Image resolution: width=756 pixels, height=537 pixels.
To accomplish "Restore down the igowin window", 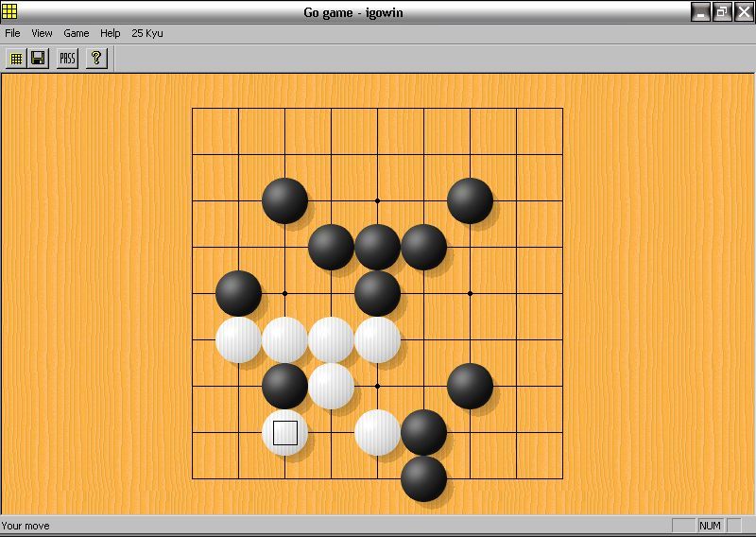I will click(x=722, y=11).
